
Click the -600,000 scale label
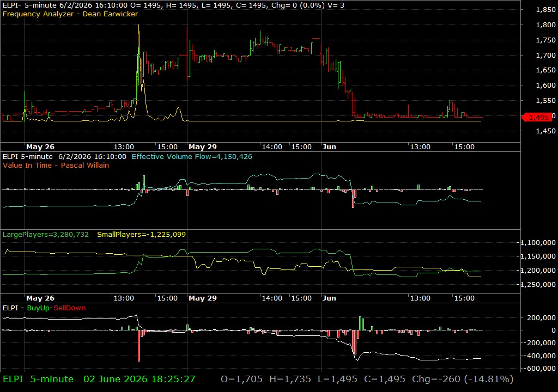tap(539, 369)
